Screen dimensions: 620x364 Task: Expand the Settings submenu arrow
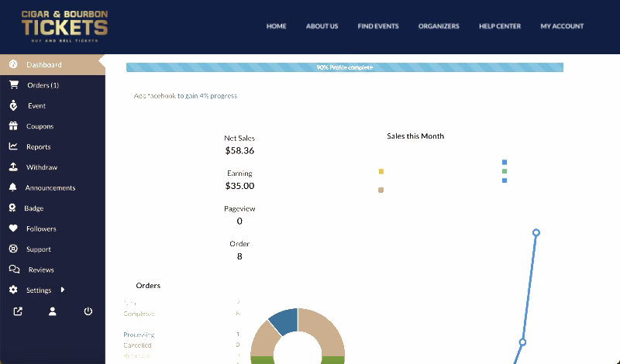click(63, 290)
